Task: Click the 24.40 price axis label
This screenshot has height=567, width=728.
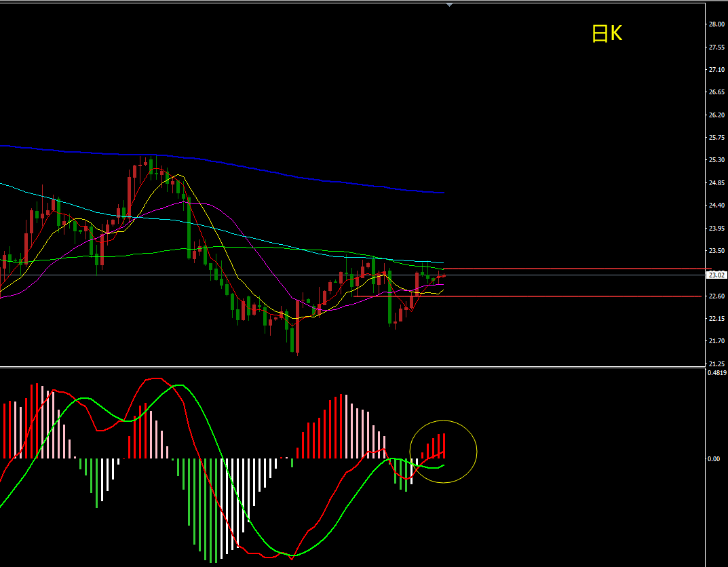Action: [x=716, y=205]
